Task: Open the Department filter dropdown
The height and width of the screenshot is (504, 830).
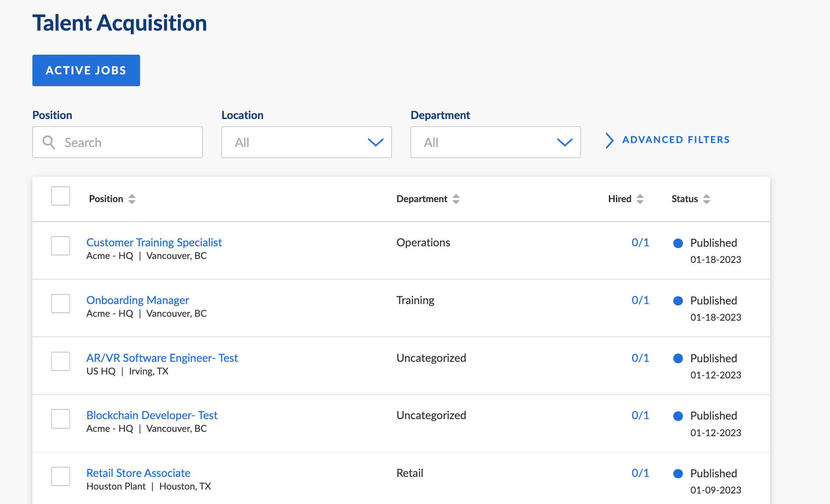Action: [496, 142]
